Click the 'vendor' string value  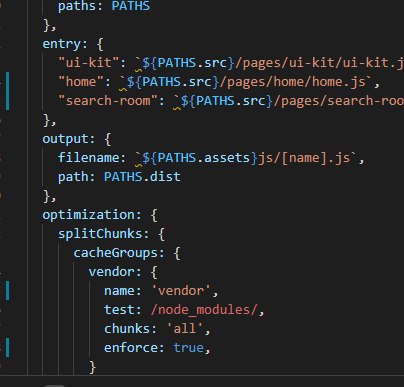pyautogui.click(x=181, y=291)
